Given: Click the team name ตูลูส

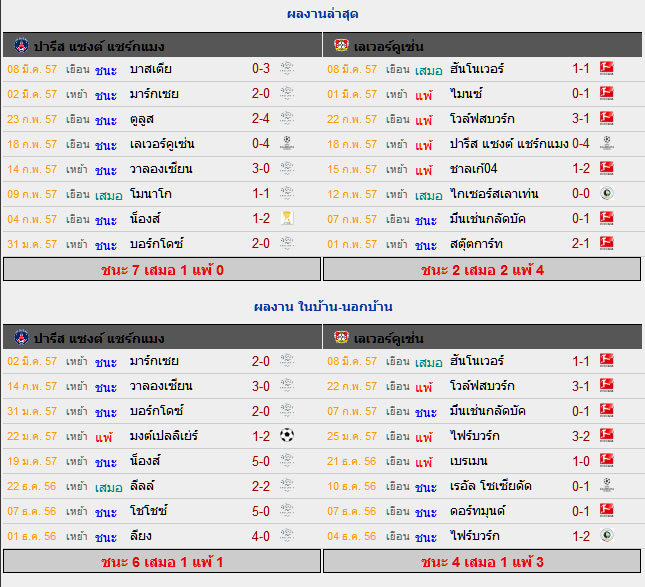Looking at the screenshot, I should (x=142, y=119).
